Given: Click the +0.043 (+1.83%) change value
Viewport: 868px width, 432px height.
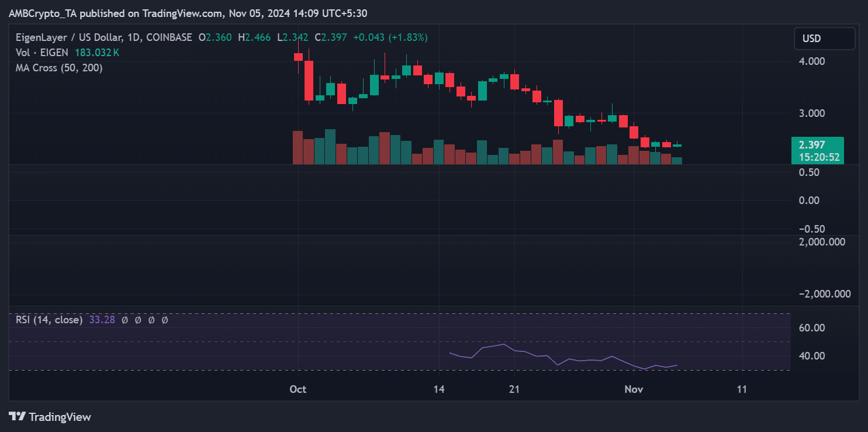Looking at the screenshot, I should [x=390, y=37].
